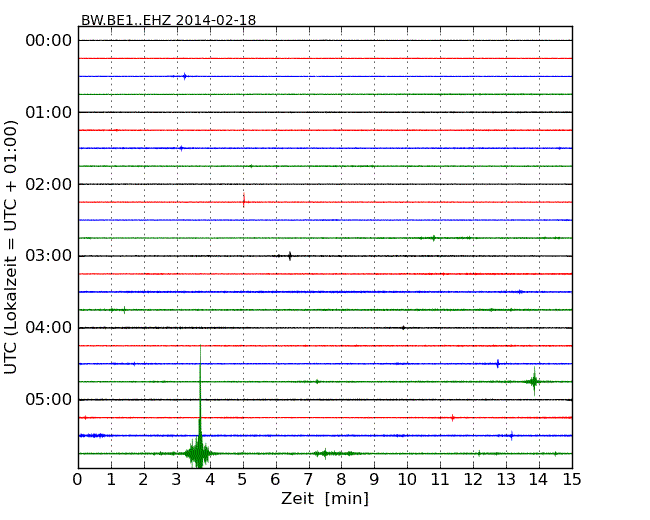Click x-axis tick label 15
650x520 pixels.
click(572, 479)
